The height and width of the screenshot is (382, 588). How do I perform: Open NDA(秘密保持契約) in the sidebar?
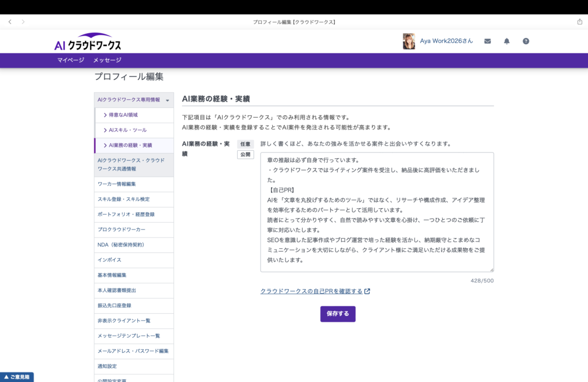pos(134,245)
